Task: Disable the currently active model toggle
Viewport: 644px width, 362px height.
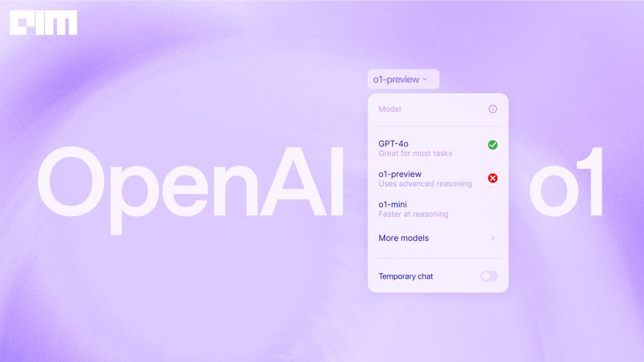Action: (x=492, y=145)
